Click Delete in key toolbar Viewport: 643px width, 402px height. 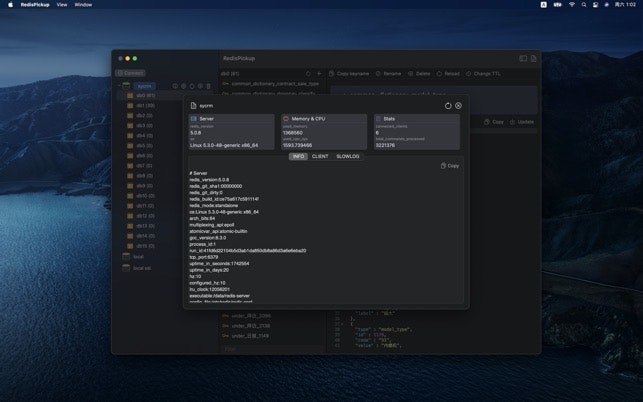[x=419, y=74]
